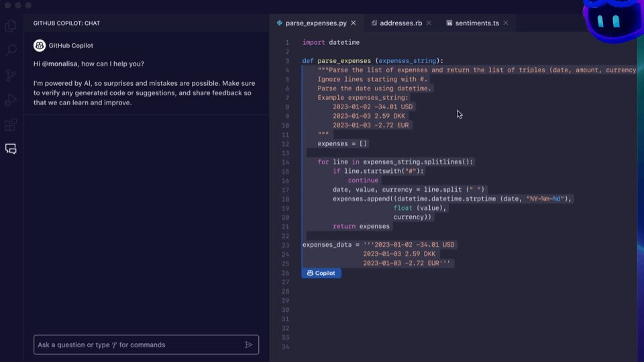Click the for line in splitlines statement
Viewport: 644px width, 362px height.
click(x=395, y=162)
